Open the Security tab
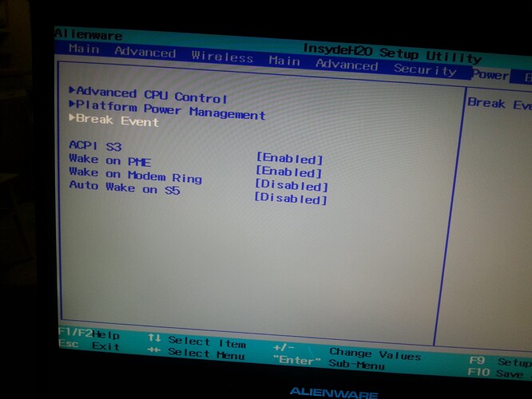This screenshot has width=532, height=399. 425,69
